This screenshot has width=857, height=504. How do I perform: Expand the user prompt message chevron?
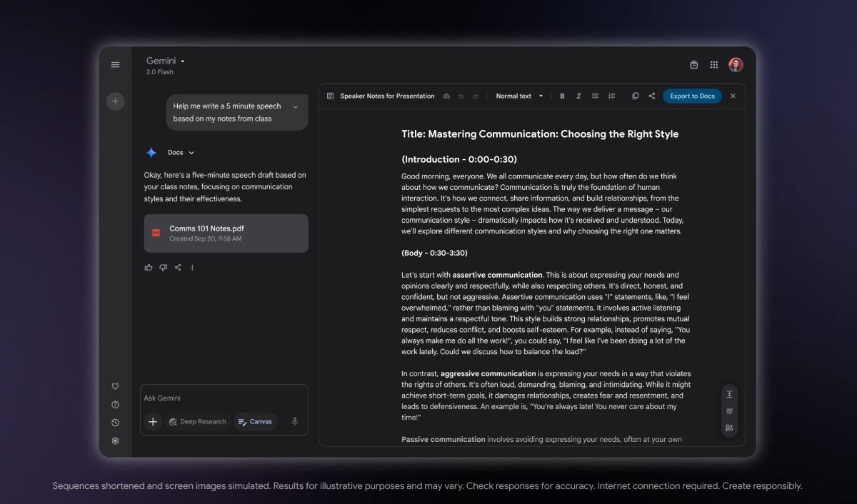tap(295, 107)
